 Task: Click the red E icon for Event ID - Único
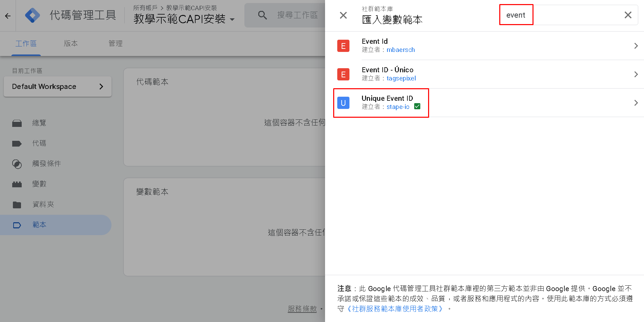point(343,74)
